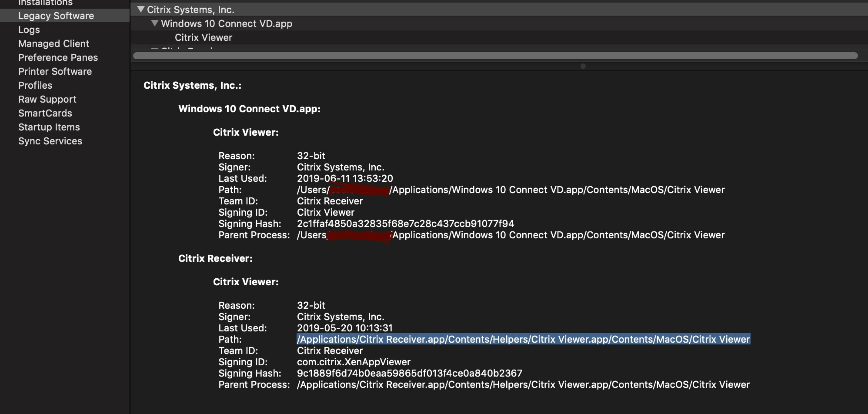Click Team ID value in Citrix Receiver section

(x=330, y=351)
